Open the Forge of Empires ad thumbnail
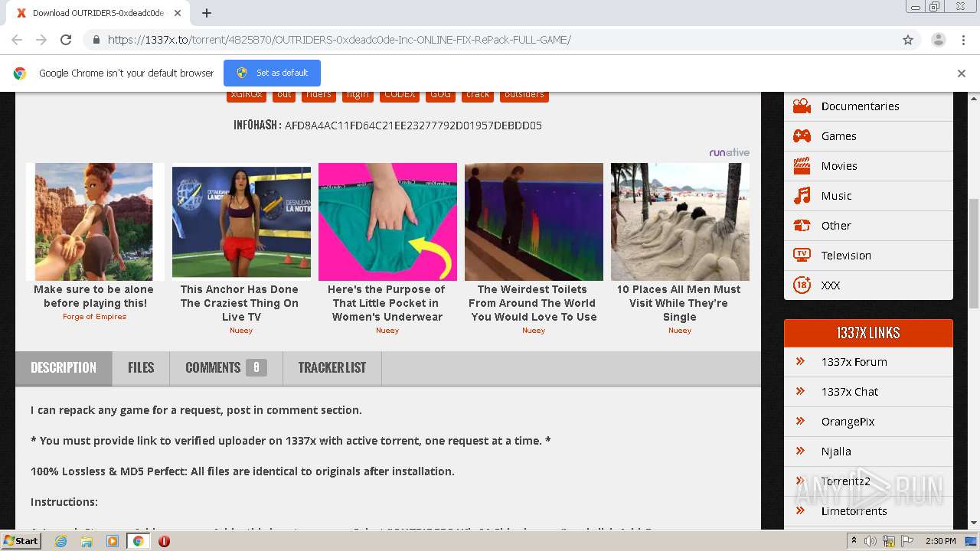Viewport: 980px width, 551px height. click(94, 222)
